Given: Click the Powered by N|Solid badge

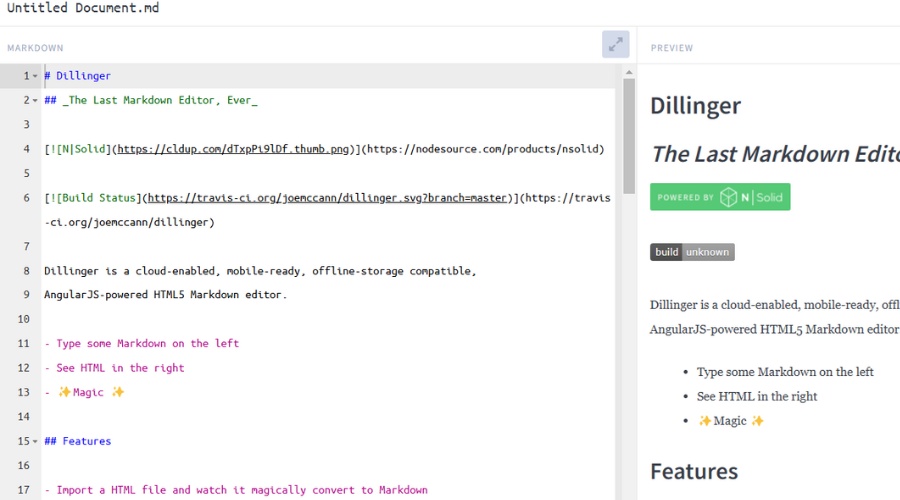Looking at the screenshot, I should (720, 197).
